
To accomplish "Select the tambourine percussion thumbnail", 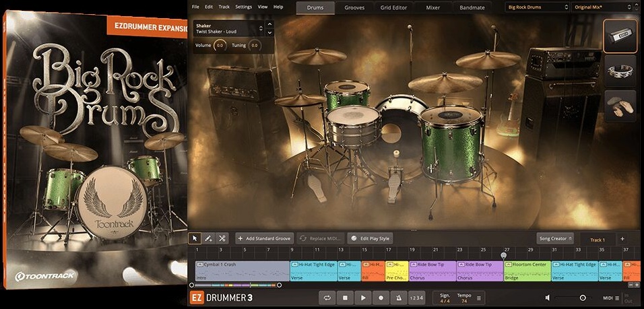I will 620,71.
